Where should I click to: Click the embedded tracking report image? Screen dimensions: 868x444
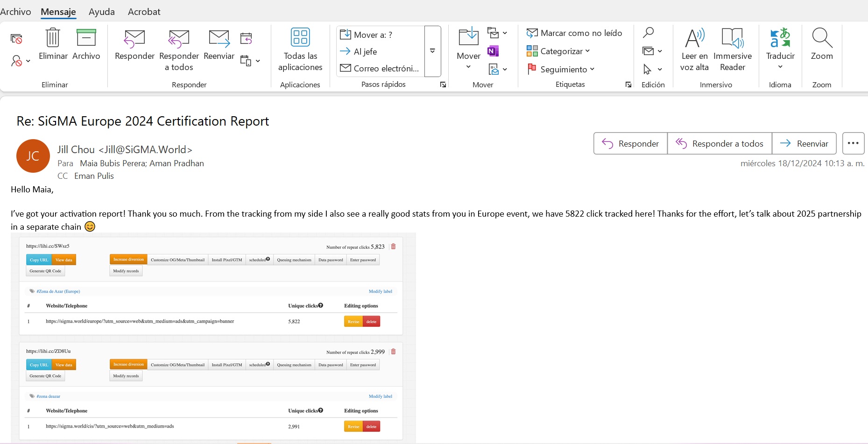click(213, 338)
